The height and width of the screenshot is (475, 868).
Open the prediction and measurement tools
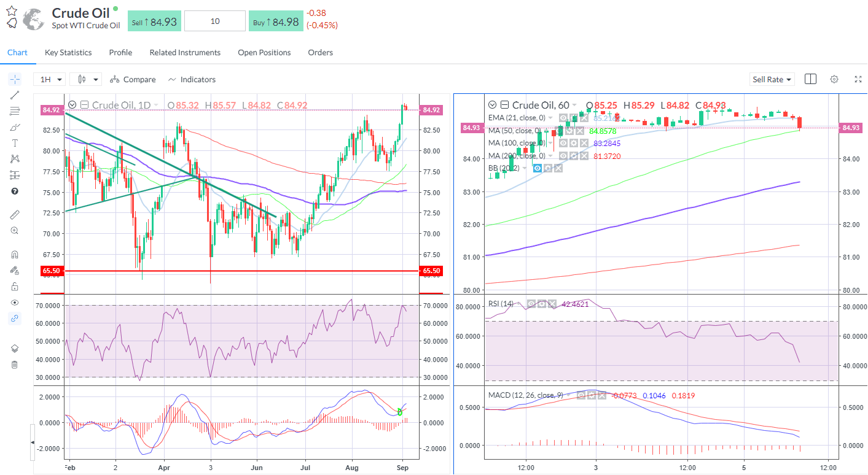click(15, 175)
